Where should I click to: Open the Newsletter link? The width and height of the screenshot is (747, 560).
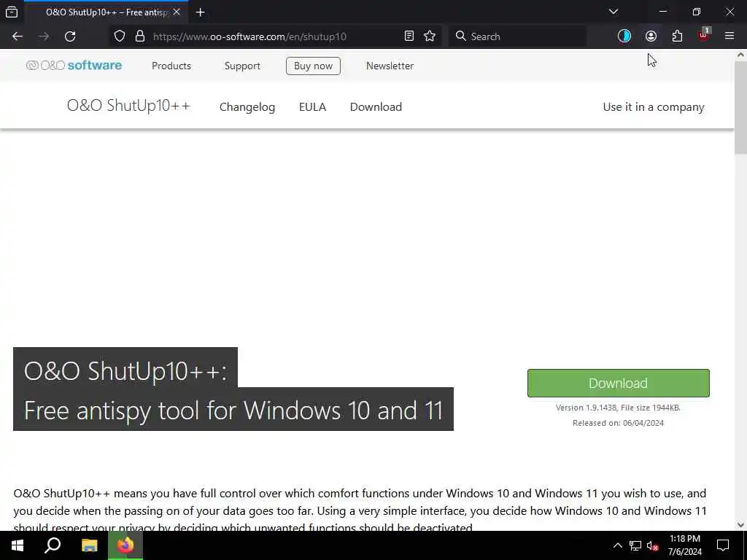(390, 66)
